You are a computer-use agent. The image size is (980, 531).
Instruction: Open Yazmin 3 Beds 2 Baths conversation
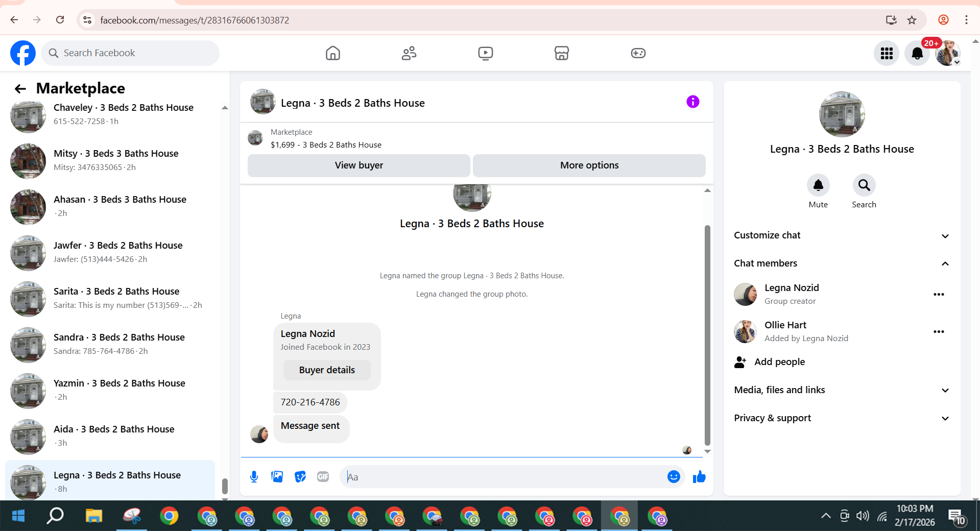[110, 391]
